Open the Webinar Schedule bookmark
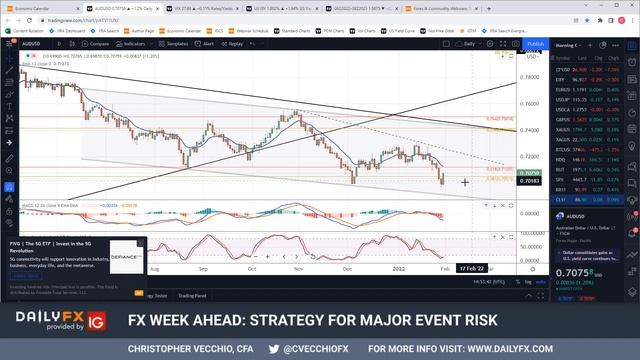This screenshot has width=640, height=360. point(249,31)
